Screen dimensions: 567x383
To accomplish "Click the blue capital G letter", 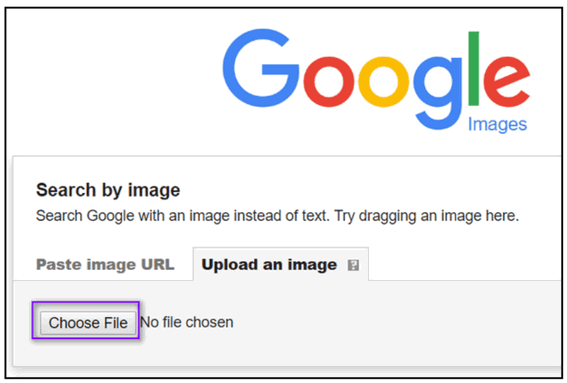I will [261, 68].
